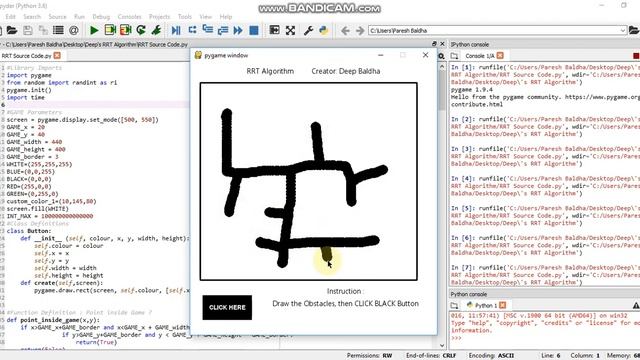Click the run selection icon
This screenshot has height=360, width=640.
click(156, 30)
